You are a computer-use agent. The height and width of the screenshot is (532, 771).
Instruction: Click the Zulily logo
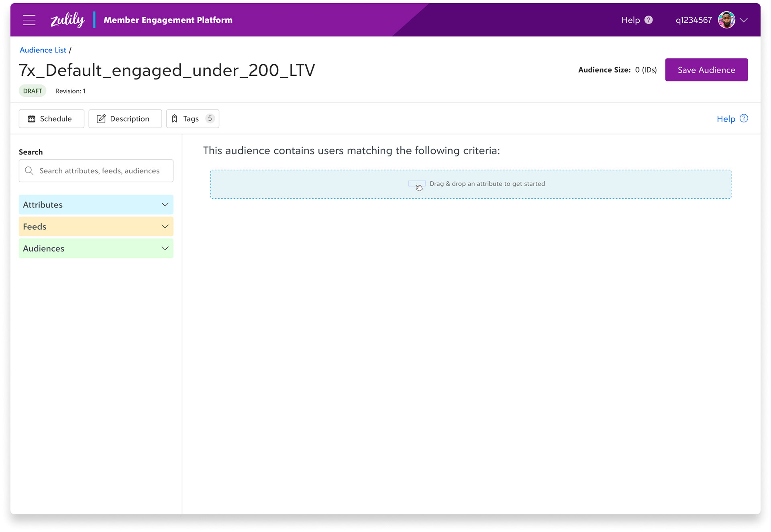(67, 20)
